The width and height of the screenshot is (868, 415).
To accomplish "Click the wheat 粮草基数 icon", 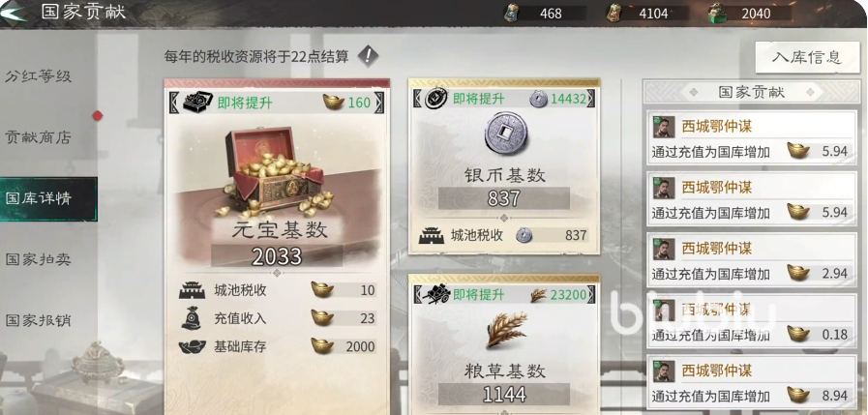I will (506, 330).
